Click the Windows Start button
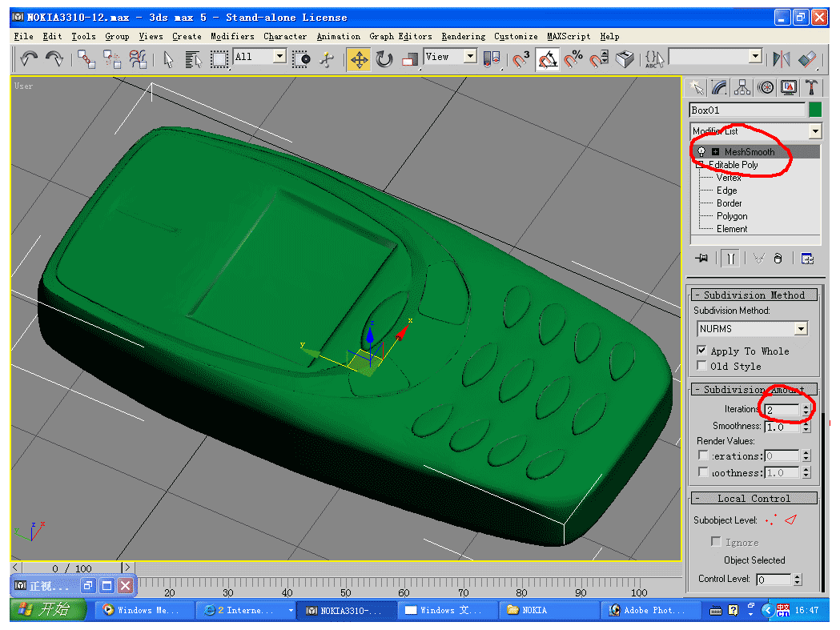 click(48, 610)
